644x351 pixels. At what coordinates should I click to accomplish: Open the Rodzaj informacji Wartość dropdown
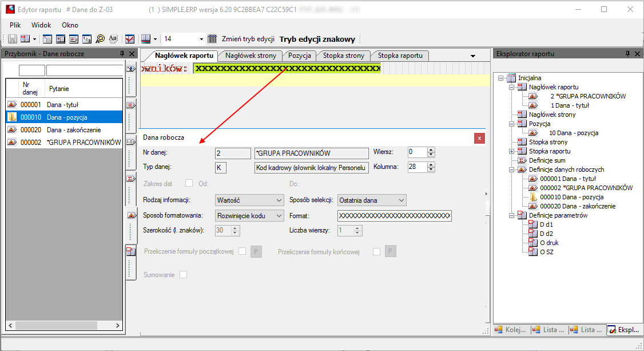pyautogui.click(x=249, y=200)
